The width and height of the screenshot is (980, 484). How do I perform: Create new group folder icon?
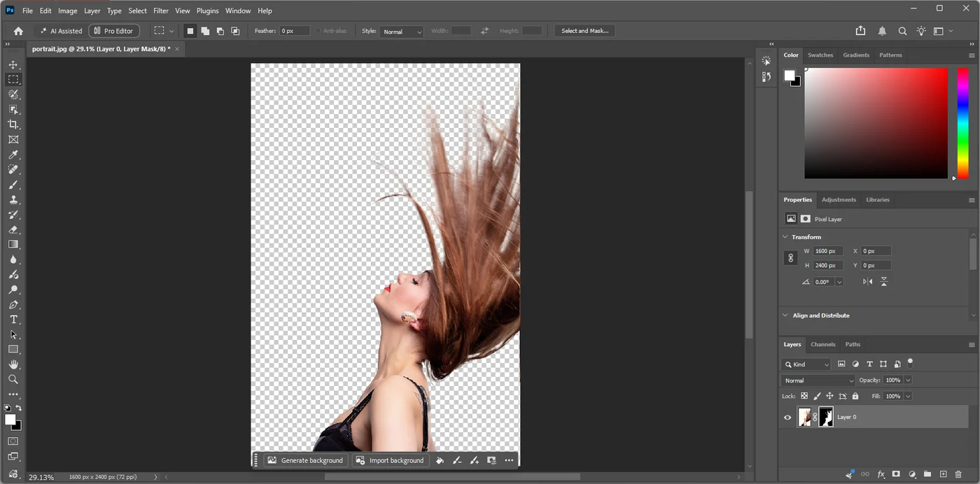point(927,474)
